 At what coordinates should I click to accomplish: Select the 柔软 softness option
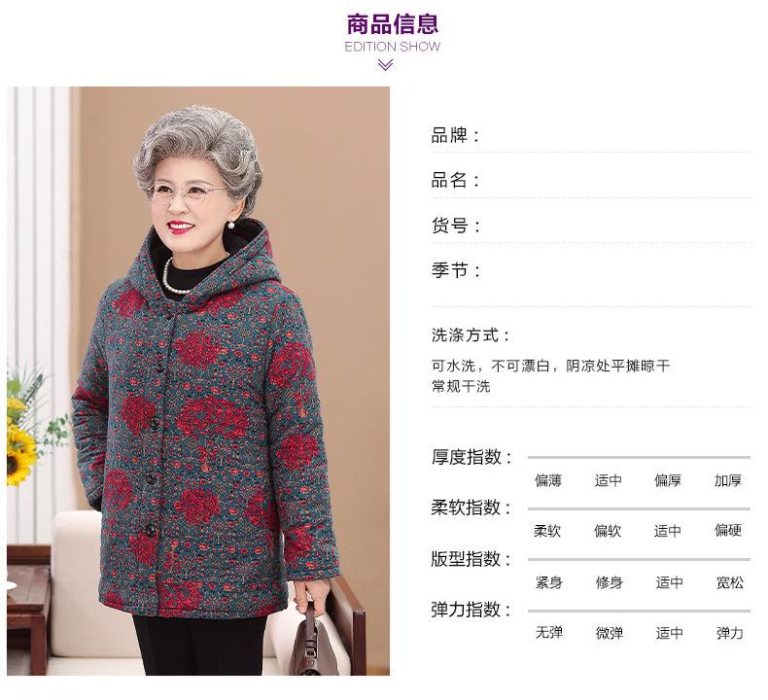click(x=547, y=531)
